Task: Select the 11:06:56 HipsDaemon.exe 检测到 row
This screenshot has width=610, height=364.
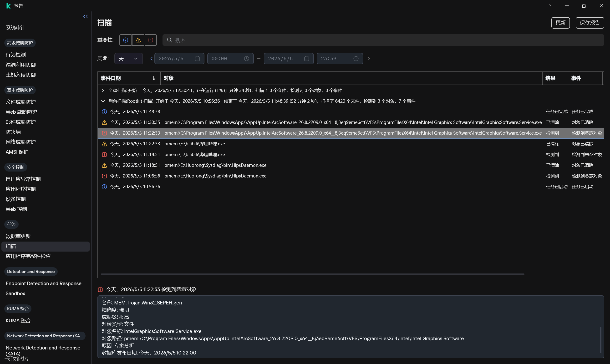Action: point(351,176)
